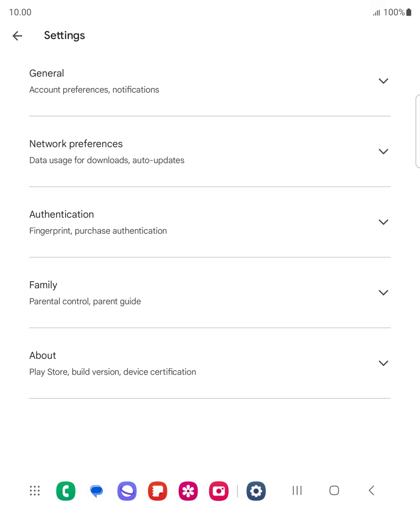Expand the General settings section
The height and width of the screenshot is (505, 420).
click(x=383, y=81)
